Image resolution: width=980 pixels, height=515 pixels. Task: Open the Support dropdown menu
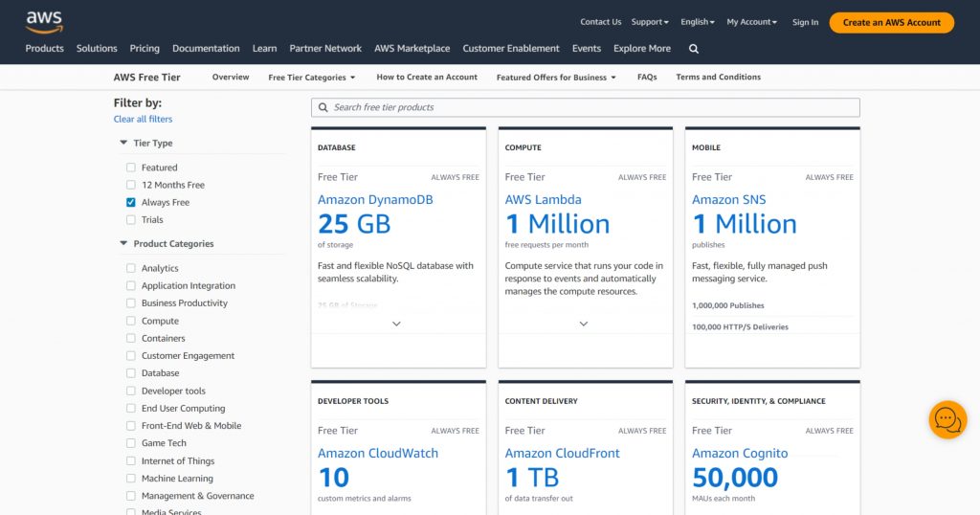(x=650, y=22)
